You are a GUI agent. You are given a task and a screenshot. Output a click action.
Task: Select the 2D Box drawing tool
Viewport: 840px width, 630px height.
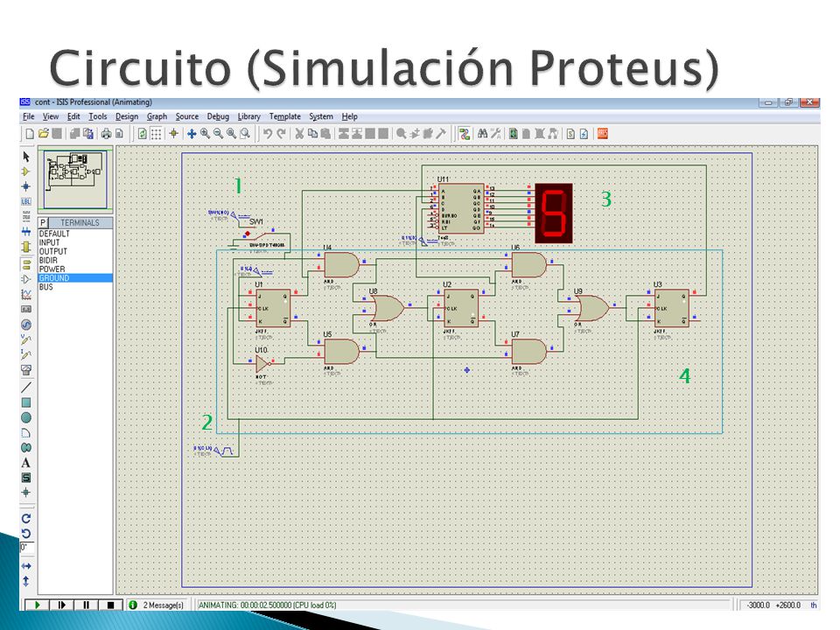pos(26,402)
